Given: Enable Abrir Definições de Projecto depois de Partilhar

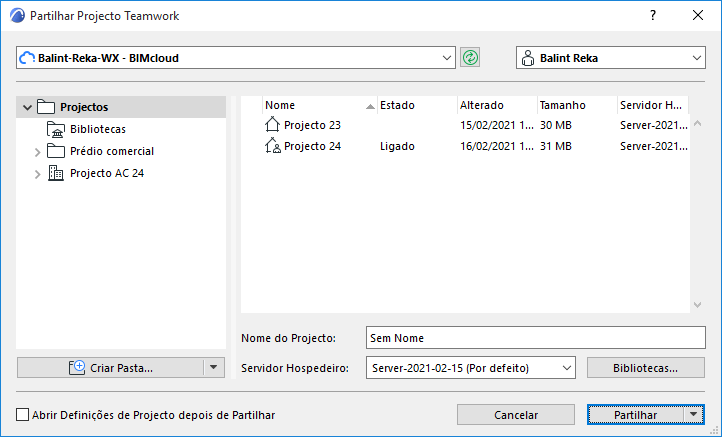Looking at the screenshot, I should (23, 415).
